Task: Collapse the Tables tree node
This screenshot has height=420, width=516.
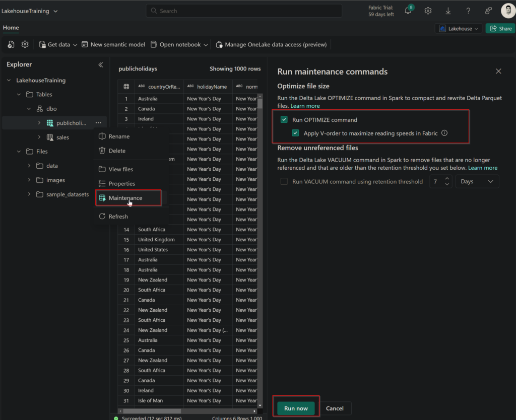Action: click(x=19, y=94)
